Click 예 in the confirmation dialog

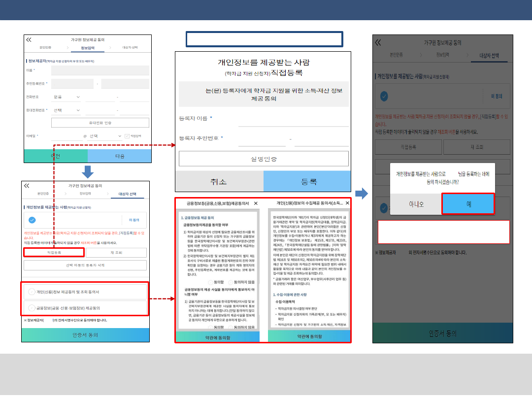[x=467, y=203]
